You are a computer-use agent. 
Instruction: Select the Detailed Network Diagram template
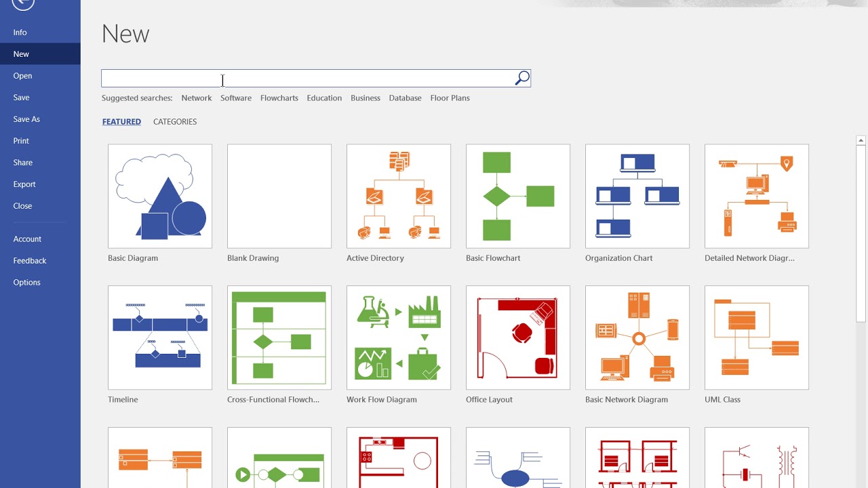coord(756,196)
